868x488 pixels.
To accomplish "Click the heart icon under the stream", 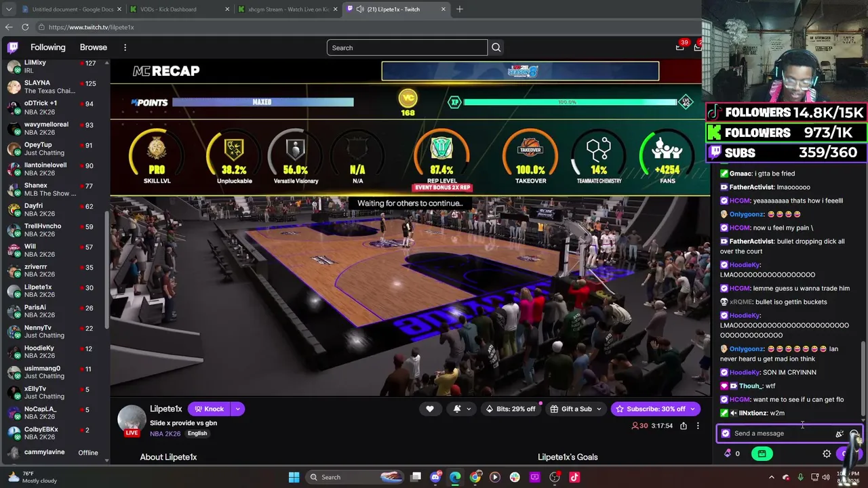I will click(x=430, y=409).
